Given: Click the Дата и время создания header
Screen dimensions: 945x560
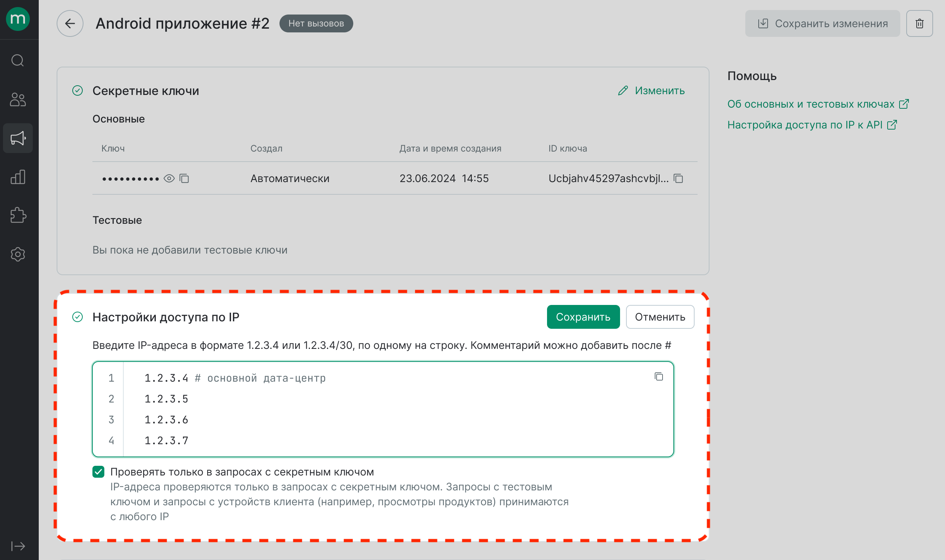Looking at the screenshot, I should (450, 148).
